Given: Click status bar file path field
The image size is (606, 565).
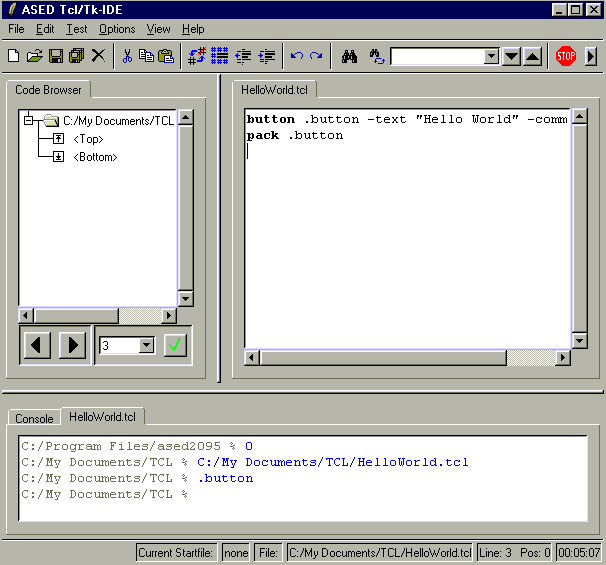Looking at the screenshot, I should tap(380, 553).
